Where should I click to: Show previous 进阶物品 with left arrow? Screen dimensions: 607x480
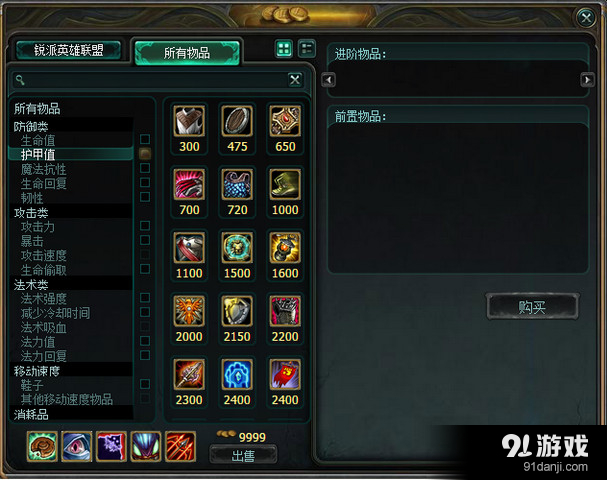coord(328,80)
